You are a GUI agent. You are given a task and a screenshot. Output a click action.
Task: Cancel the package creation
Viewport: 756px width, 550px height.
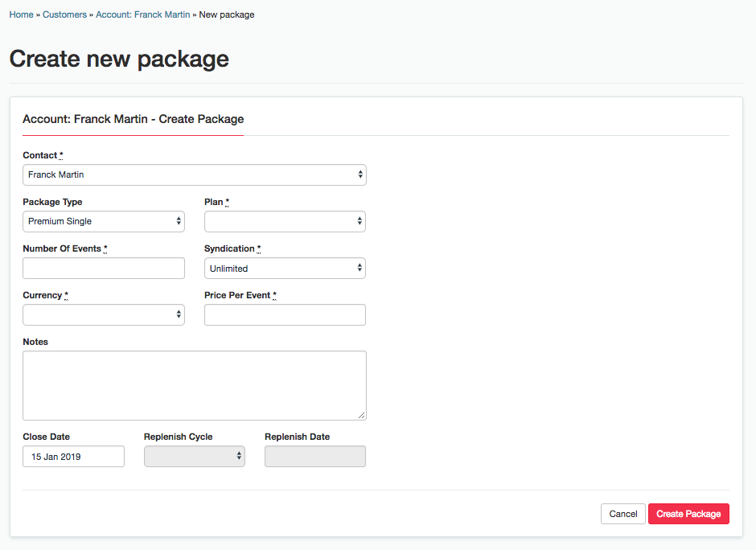[623, 514]
